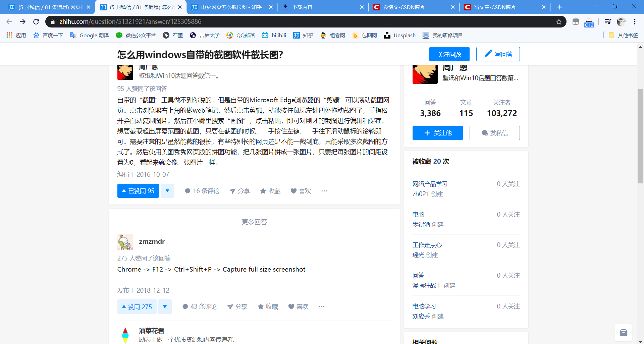Open the 工作走点心 collection
The height and width of the screenshot is (344, 644).
tap(427, 245)
